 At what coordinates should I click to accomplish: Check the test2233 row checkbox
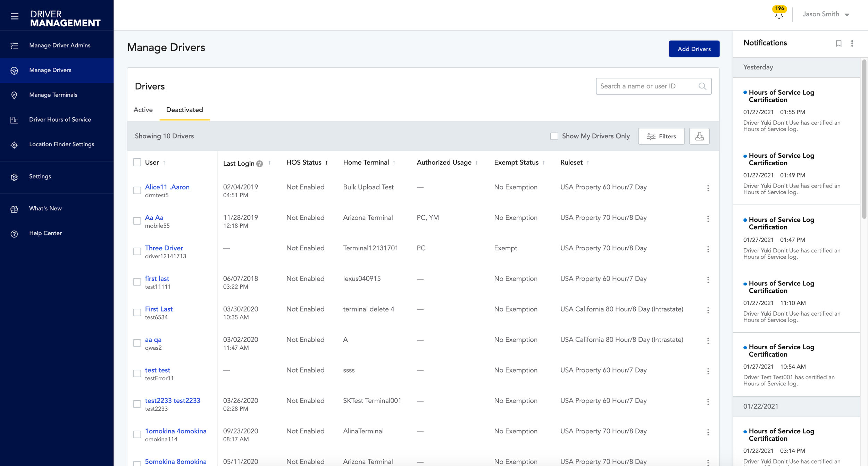click(137, 404)
